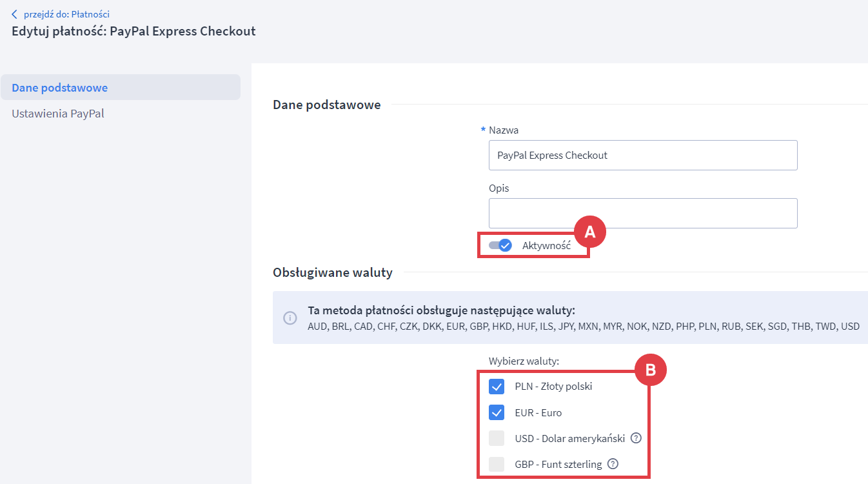Open the 'przejdź do: Płatności' link

(x=66, y=14)
